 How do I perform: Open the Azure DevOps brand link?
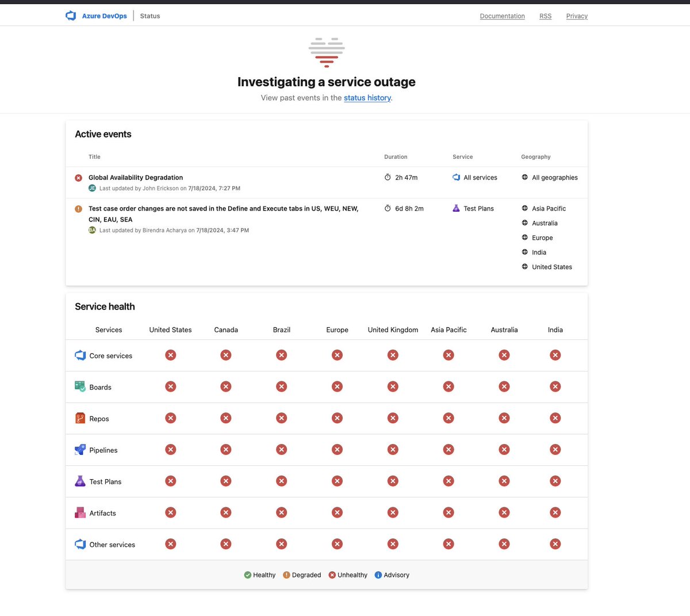(104, 16)
